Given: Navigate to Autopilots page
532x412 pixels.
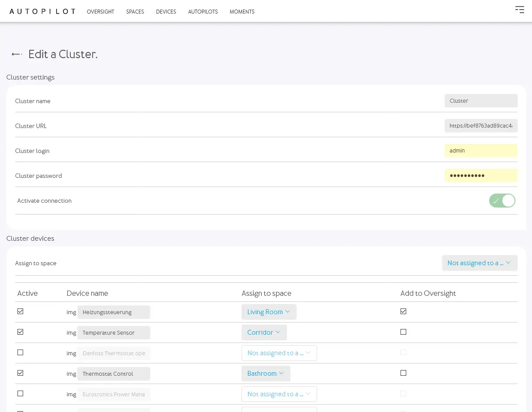Looking at the screenshot, I should (x=203, y=12).
